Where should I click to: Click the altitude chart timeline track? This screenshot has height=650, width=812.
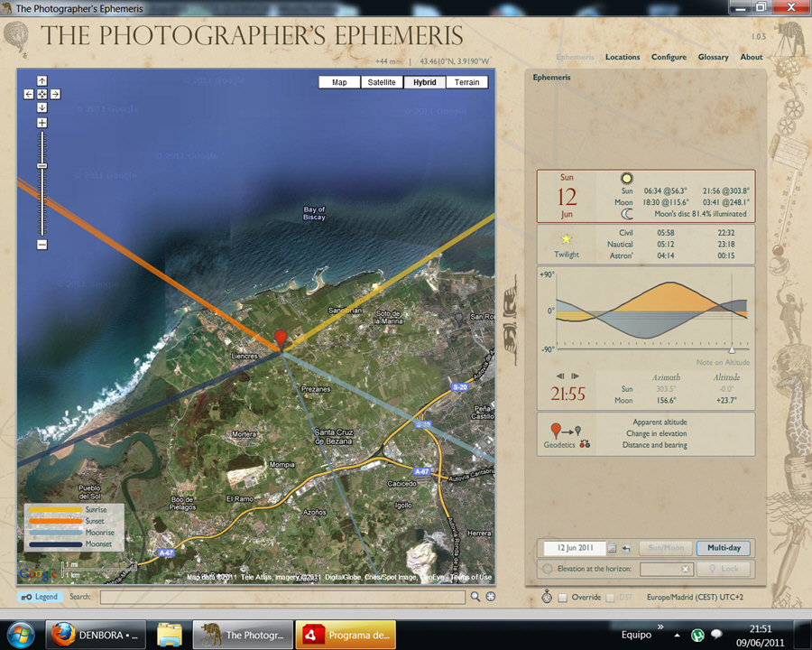[x=652, y=349]
